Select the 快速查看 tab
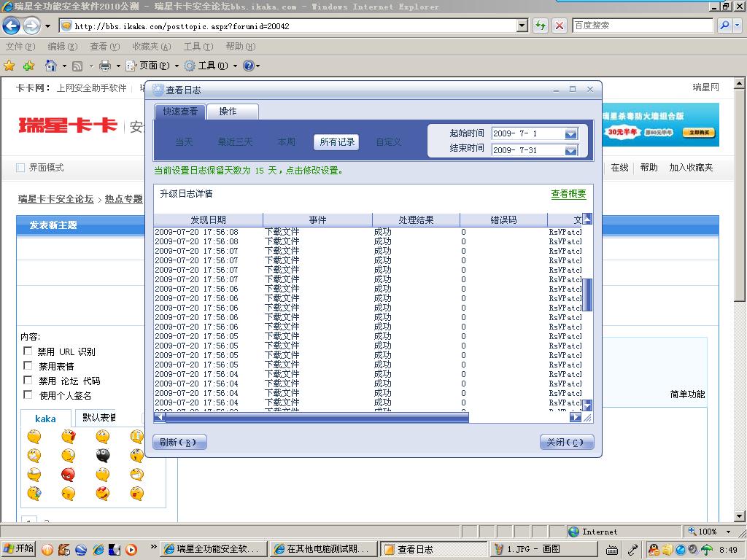 180,112
